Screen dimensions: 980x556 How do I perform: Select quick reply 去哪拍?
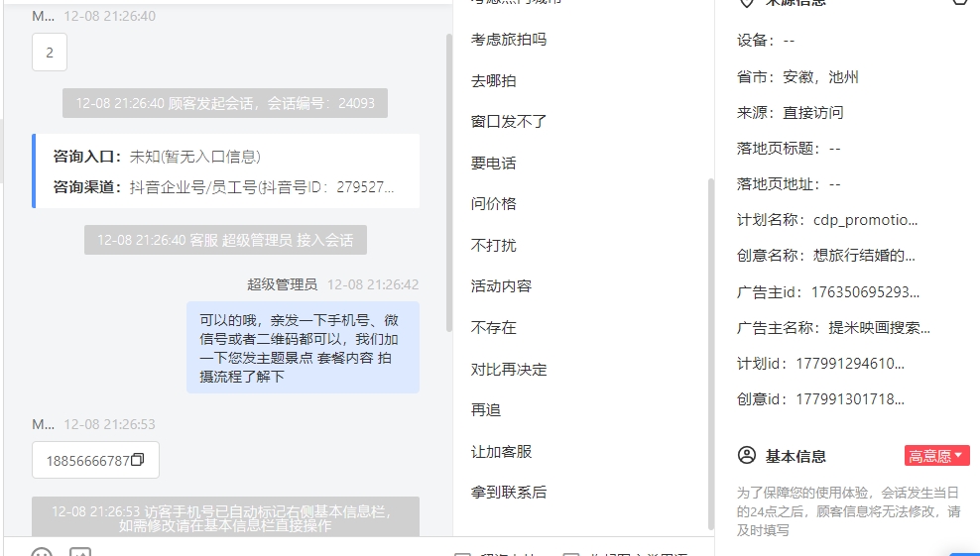493,80
